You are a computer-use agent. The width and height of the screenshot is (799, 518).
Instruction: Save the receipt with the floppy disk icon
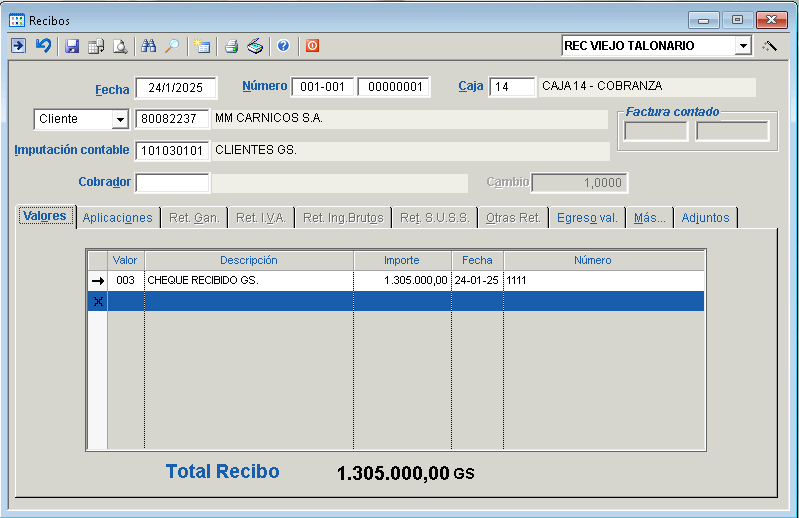[x=72, y=46]
